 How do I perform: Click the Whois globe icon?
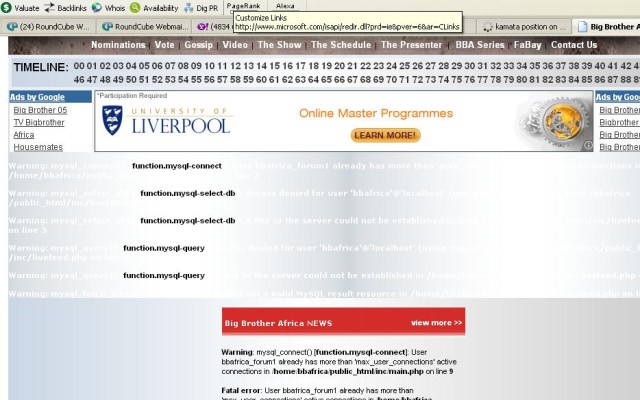(x=96, y=7)
